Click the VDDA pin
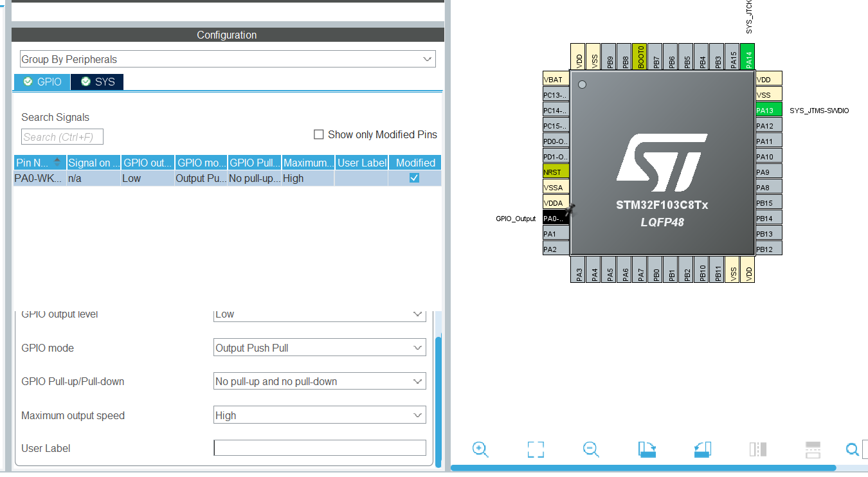The image size is (868, 477). pos(556,203)
